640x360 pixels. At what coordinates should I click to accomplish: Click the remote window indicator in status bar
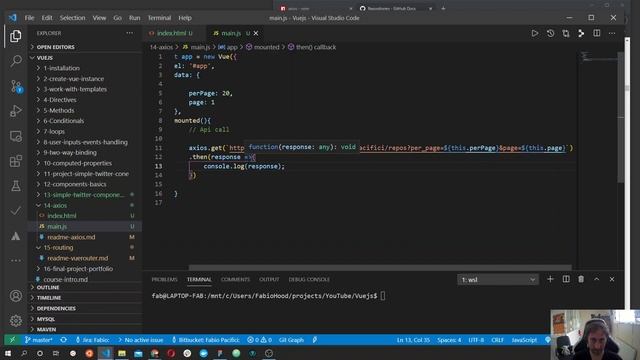click(x=12, y=340)
